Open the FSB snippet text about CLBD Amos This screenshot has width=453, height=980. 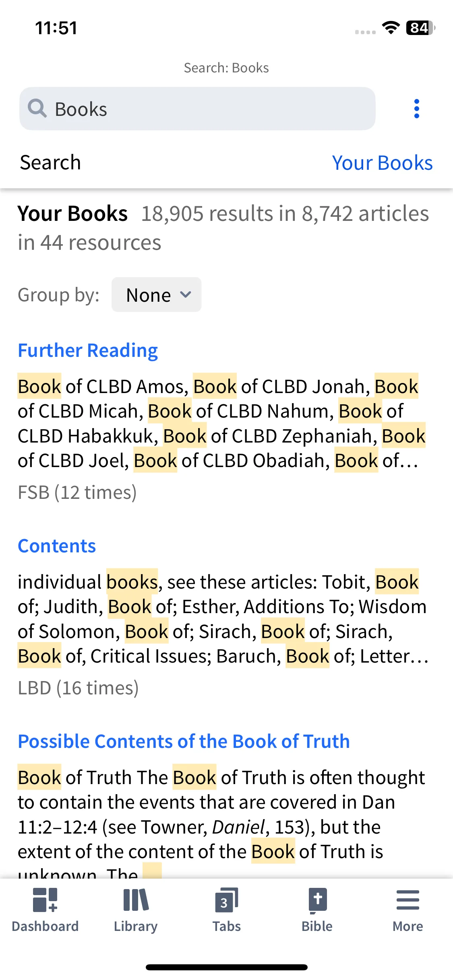(x=221, y=423)
